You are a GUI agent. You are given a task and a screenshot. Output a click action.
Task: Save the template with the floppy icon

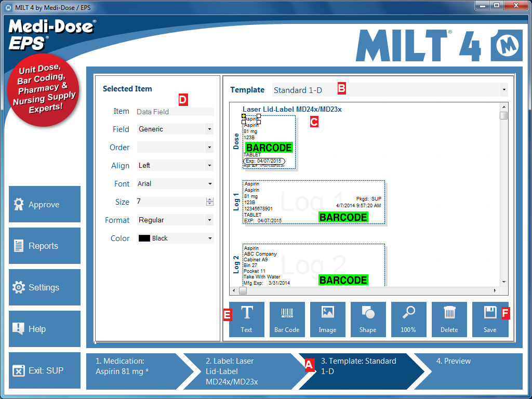coord(490,320)
